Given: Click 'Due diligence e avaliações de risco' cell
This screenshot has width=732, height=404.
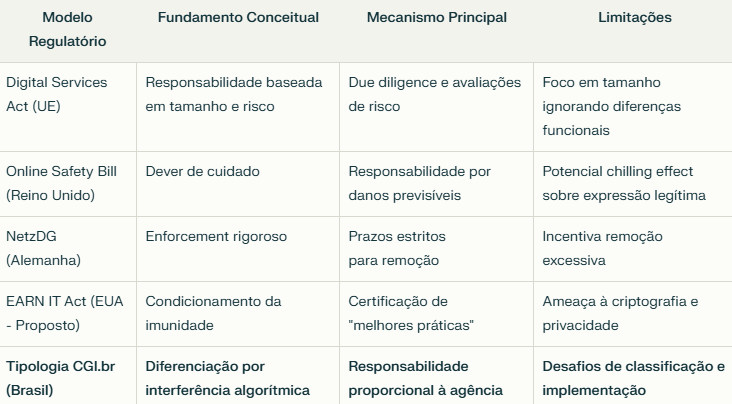Looking at the screenshot, I should (436, 107).
